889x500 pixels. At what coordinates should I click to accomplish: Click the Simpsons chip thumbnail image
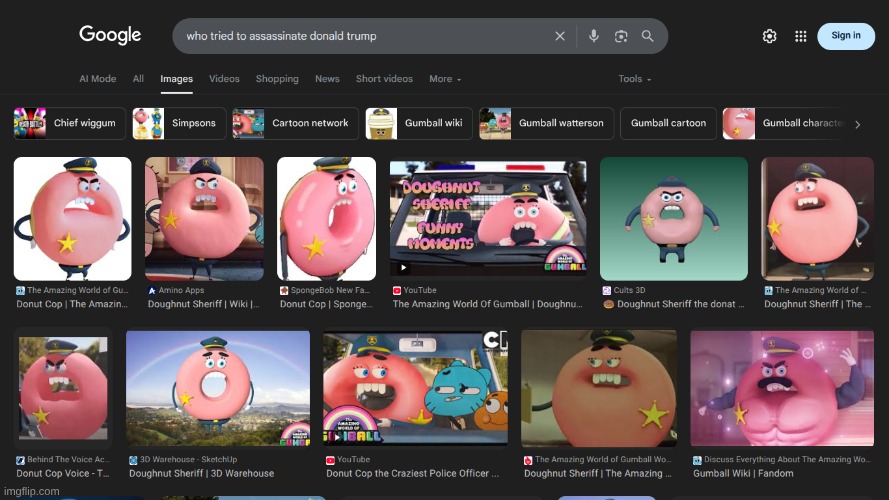(148, 123)
